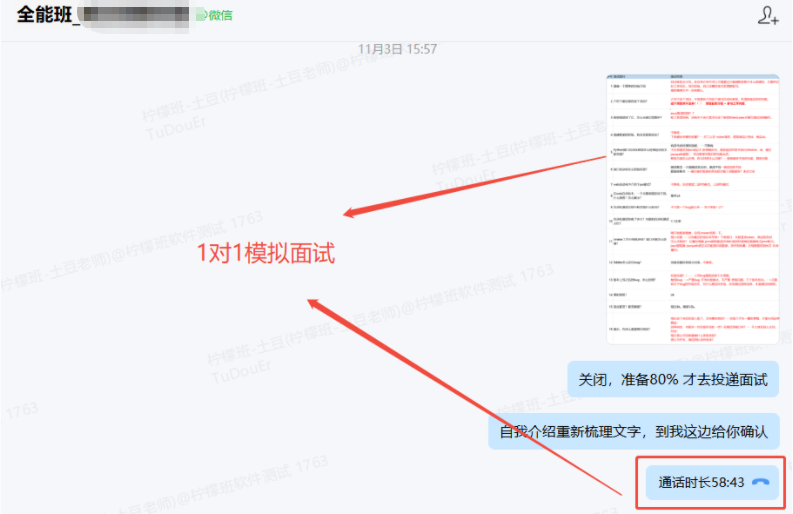Click the 11月3日 15:57 timestamp
This screenshot has height=514, width=793.
pos(397,49)
